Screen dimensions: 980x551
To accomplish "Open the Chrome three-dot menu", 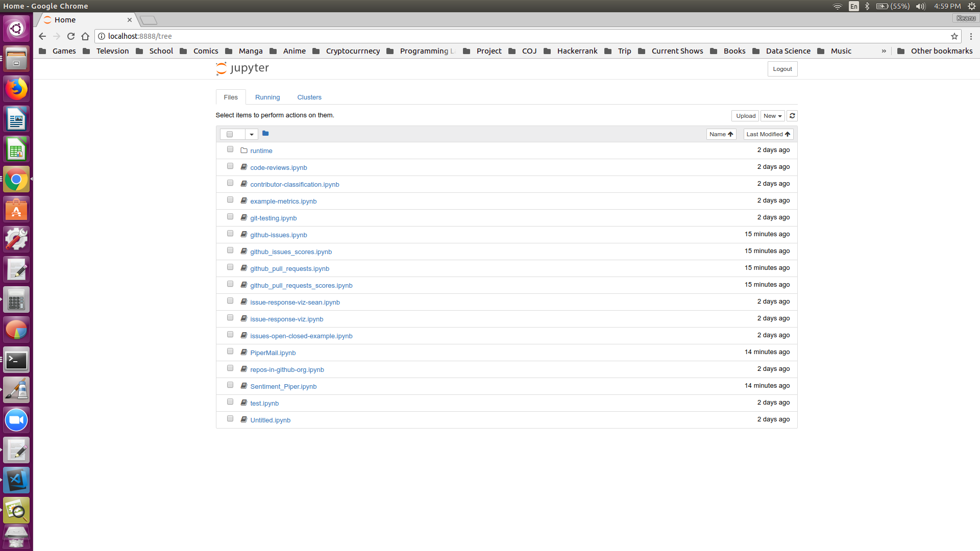I will (x=971, y=36).
